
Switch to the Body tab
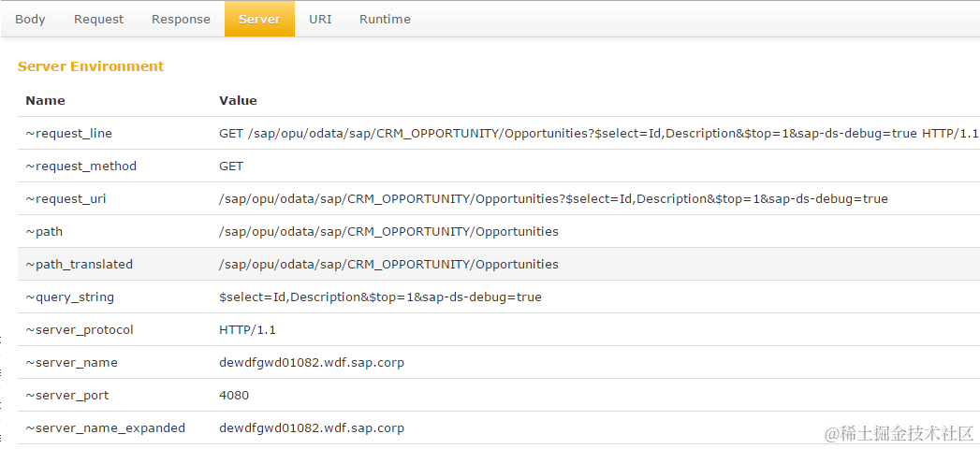[x=30, y=20]
